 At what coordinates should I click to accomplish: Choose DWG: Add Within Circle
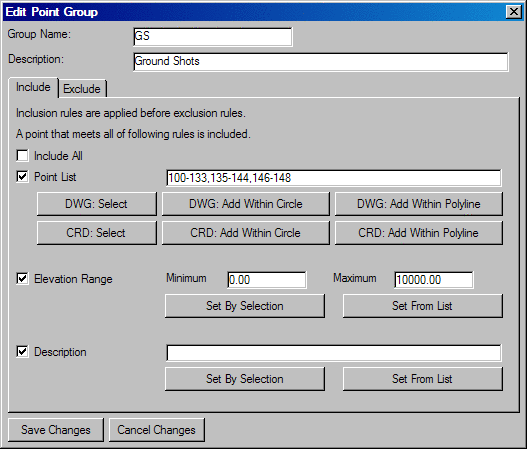coord(246,204)
